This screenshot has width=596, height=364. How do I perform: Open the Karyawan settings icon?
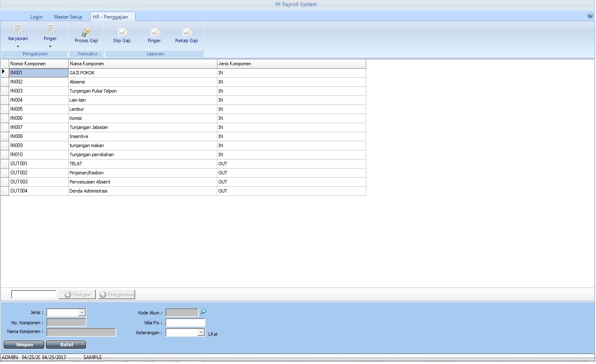[x=18, y=29]
